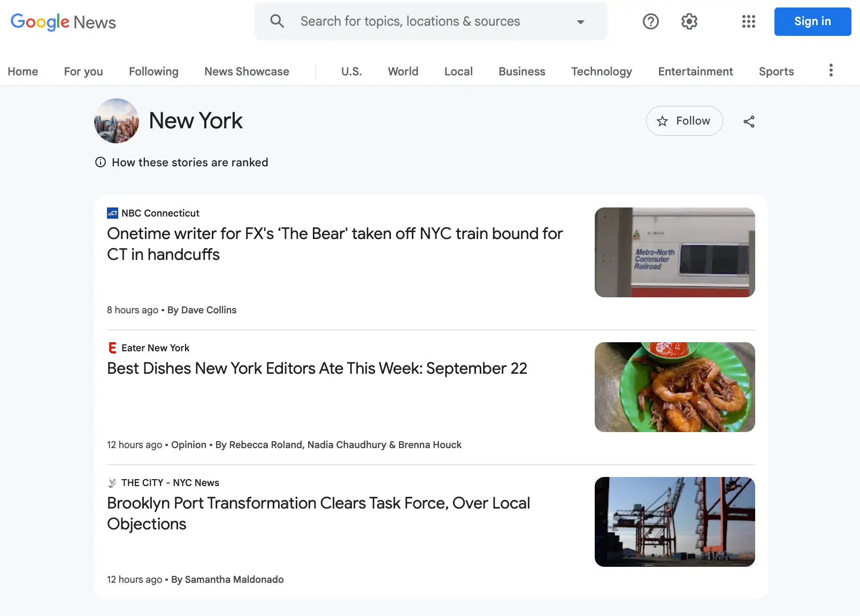
Task: Open fried shrimp dish thumbnail
Action: (675, 387)
